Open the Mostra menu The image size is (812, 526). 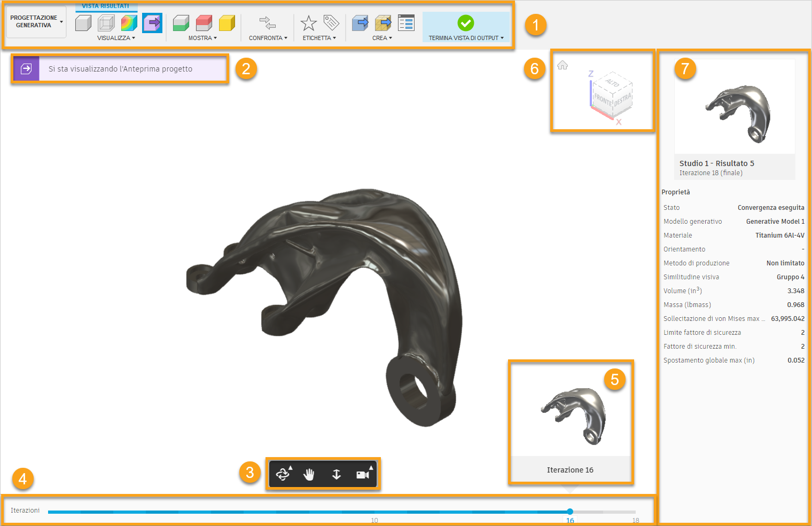click(202, 37)
